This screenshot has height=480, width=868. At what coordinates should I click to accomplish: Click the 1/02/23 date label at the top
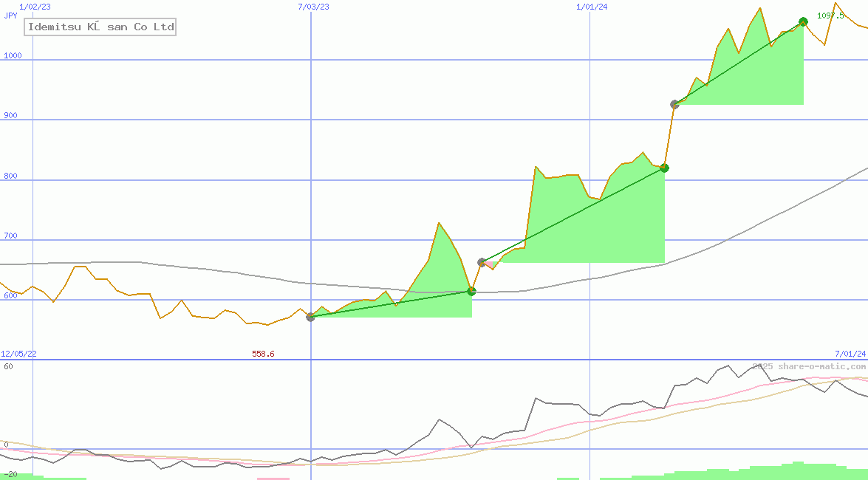point(35,7)
